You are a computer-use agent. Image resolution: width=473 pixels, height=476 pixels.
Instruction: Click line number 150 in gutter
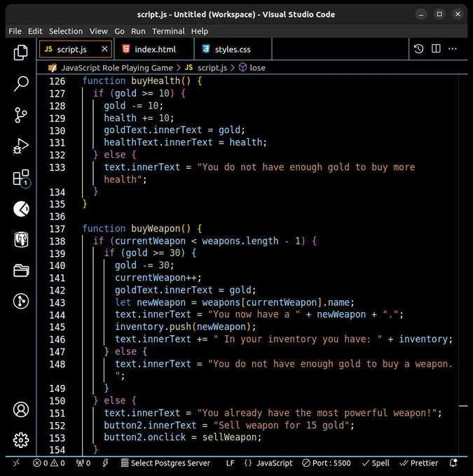57,400
